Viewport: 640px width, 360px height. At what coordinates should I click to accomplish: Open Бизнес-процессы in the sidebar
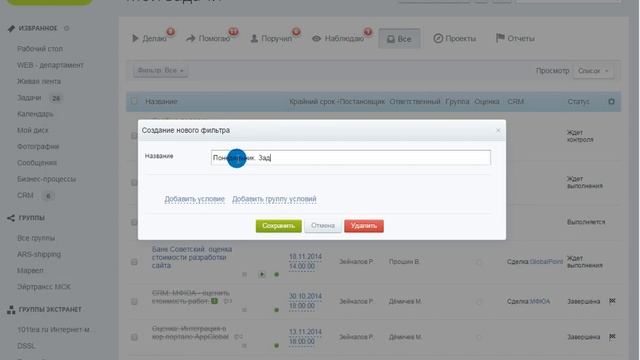click(x=47, y=179)
